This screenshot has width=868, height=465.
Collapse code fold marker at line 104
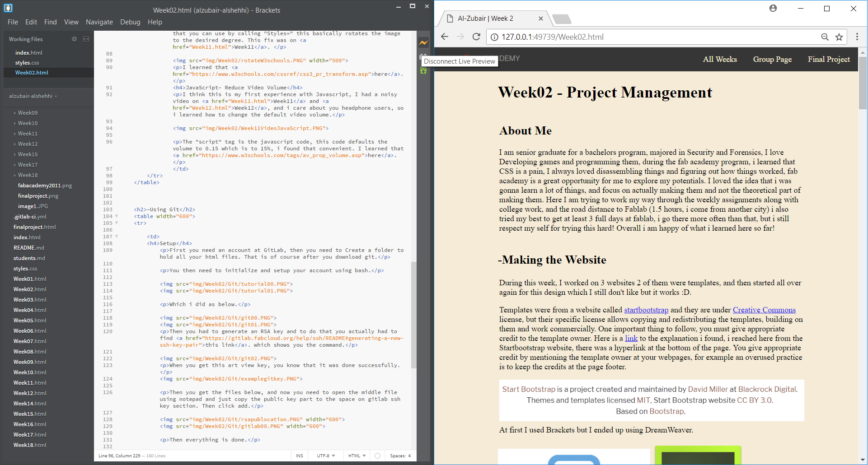click(x=117, y=216)
